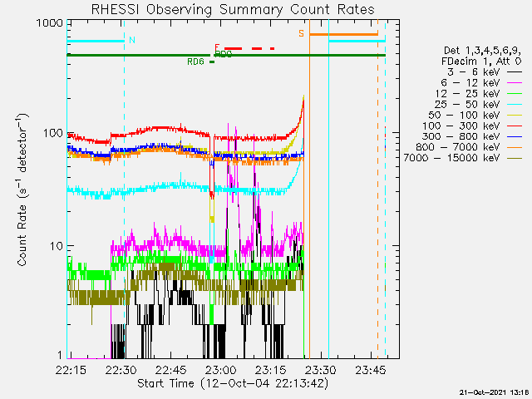
Task: Click the orange line swatch for 800-7000 keV
Action: (x=515, y=148)
